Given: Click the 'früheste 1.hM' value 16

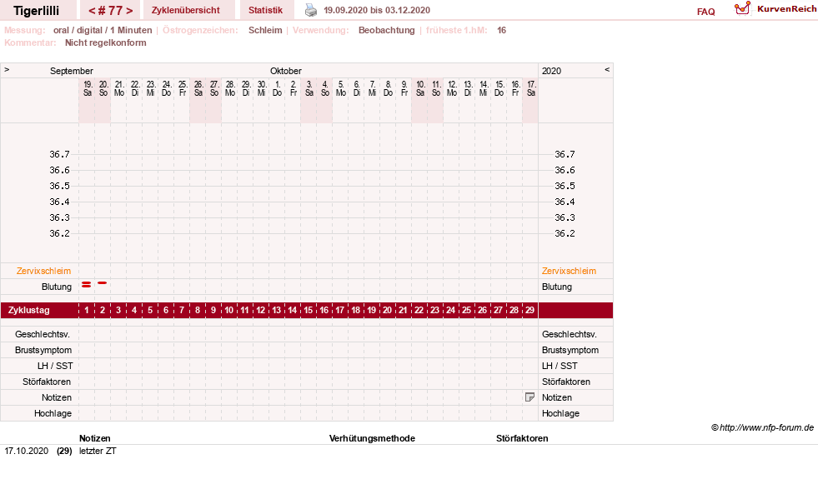Looking at the screenshot, I should [501, 30].
